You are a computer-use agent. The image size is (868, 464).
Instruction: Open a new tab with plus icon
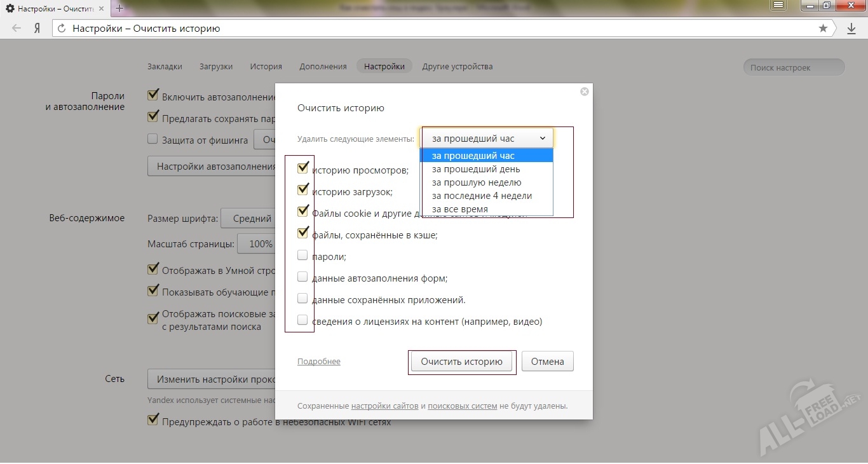pos(119,9)
